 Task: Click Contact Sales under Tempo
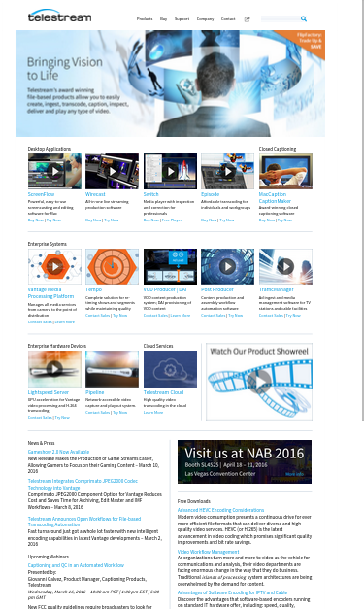click(97, 316)
